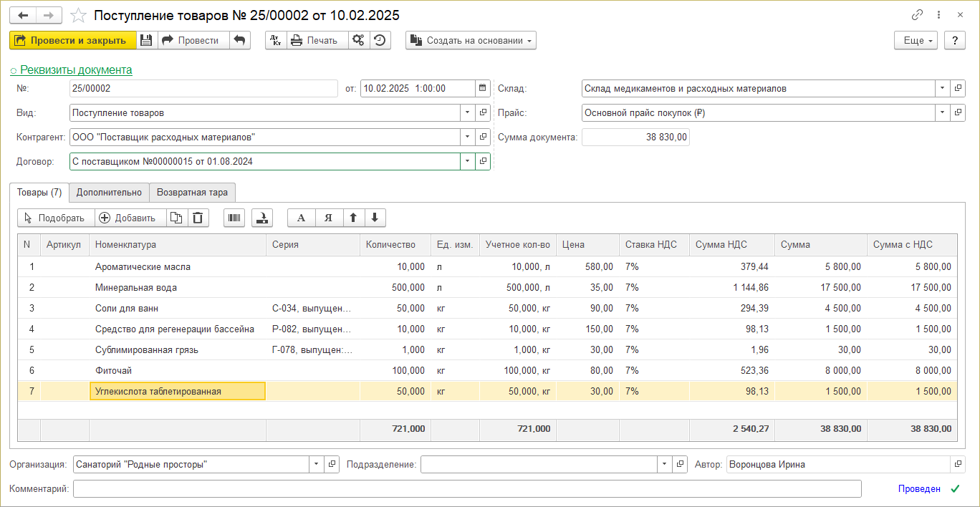Copy the selected row with the copy icon
The height and width of the screenshot is (507, 980).
click(x=177, y=218)
